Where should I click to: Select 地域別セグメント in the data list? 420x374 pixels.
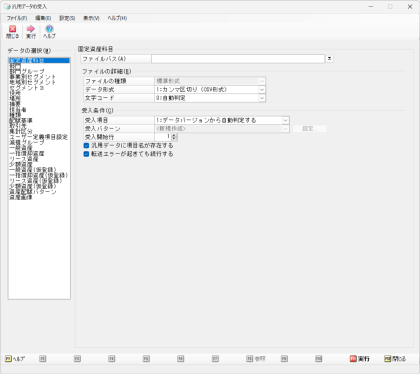click(32, 82)
